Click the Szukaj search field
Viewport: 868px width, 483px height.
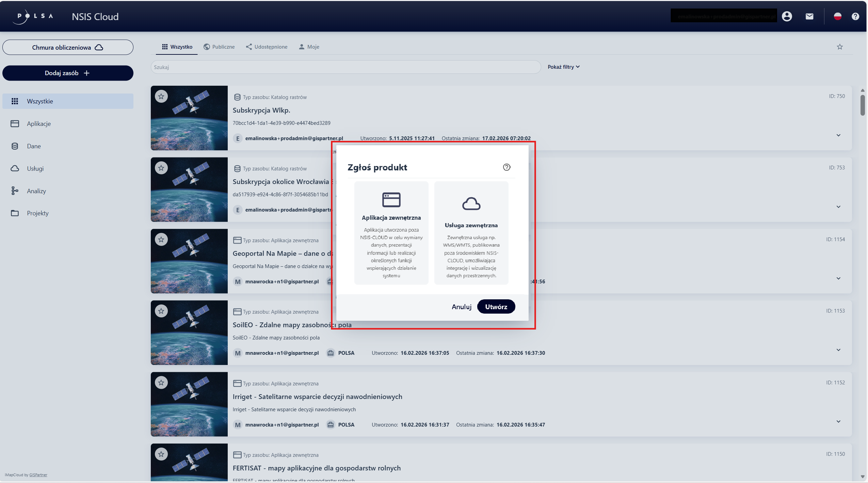345,67
